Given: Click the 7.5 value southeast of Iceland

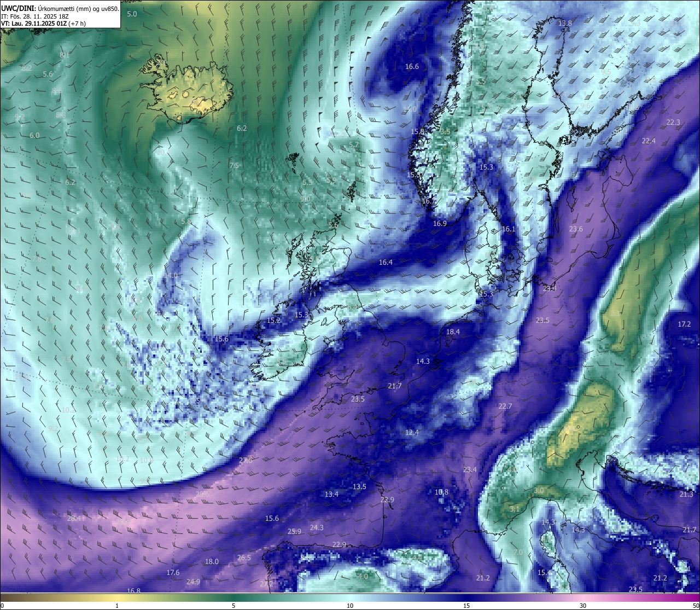Looking at the screenshot, I should pos(234,165).
